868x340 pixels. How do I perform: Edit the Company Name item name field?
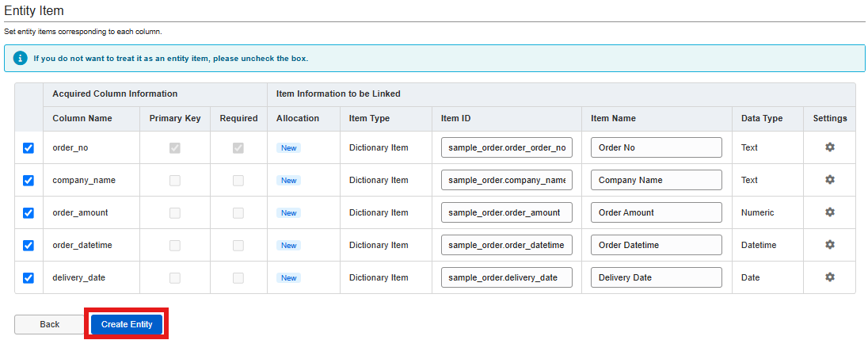point(657,180)
